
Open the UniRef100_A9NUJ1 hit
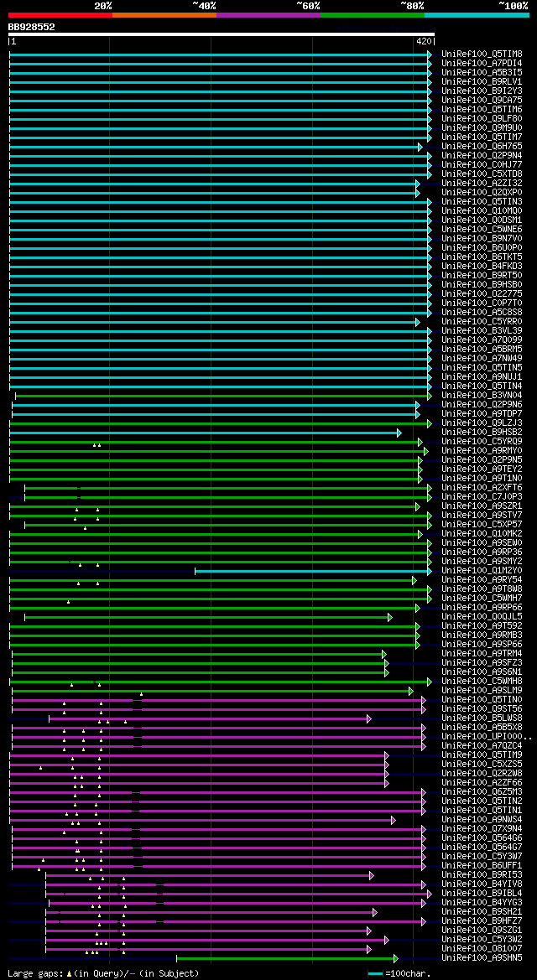(482, 377)
